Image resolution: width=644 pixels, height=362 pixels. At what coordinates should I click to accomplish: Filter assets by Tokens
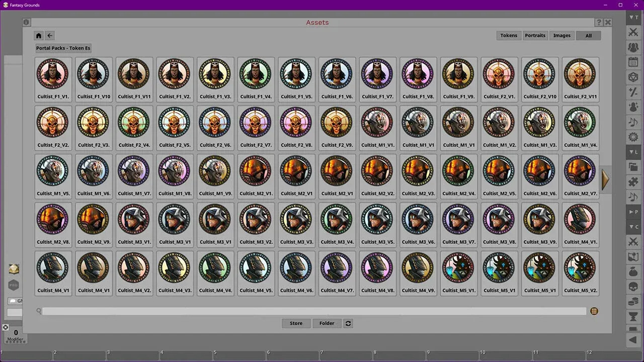coord(509,36)
